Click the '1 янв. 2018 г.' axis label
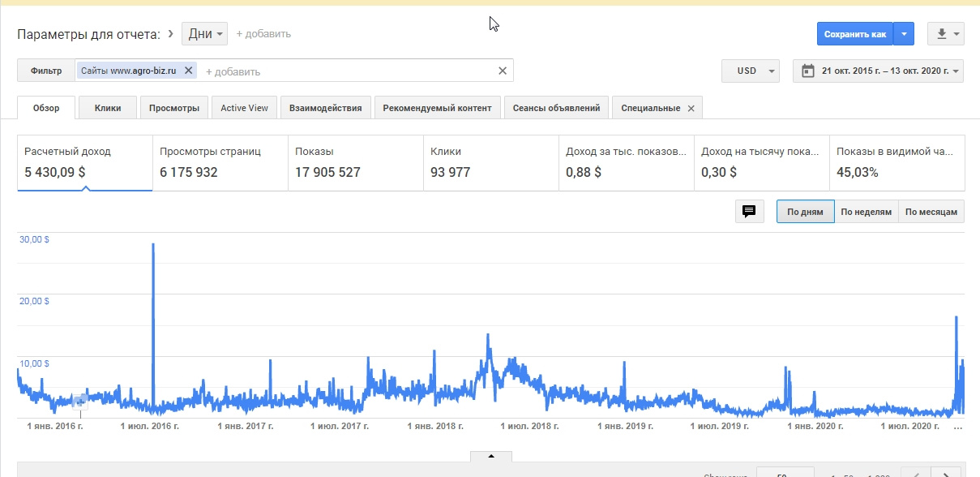Screen dimensions: 980x477 click(435, 425)
